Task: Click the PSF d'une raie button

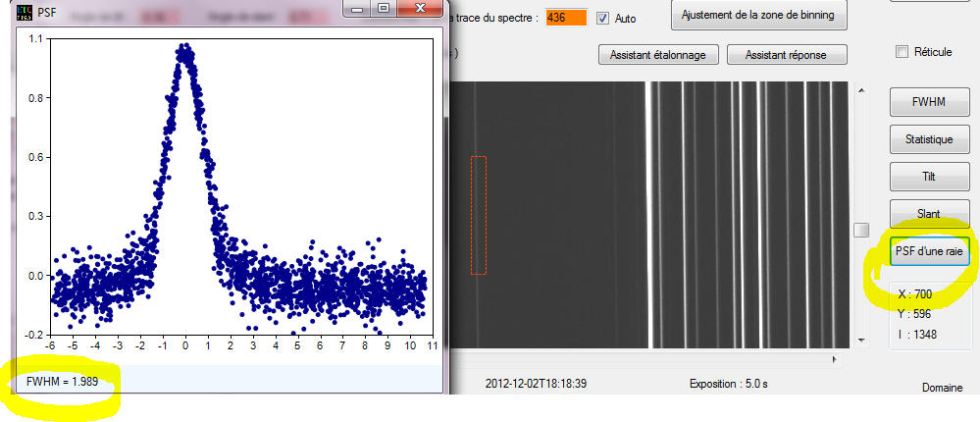Action: coord(929,252)
